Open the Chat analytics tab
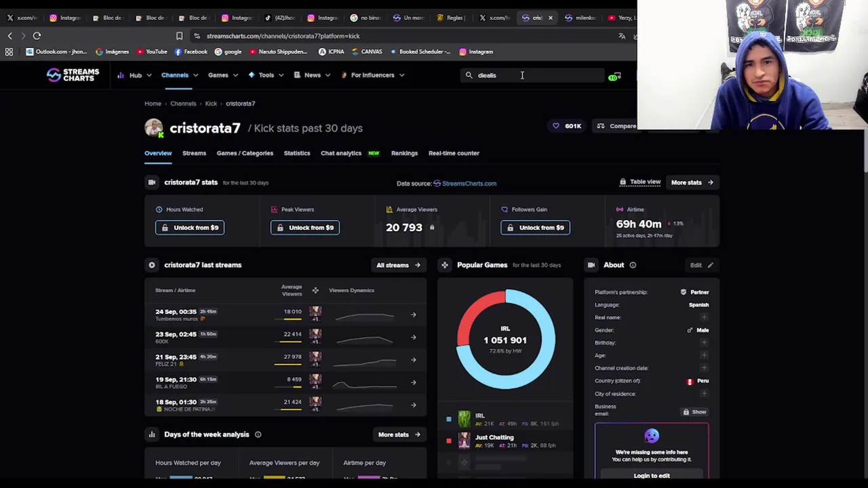 (341, 153)
